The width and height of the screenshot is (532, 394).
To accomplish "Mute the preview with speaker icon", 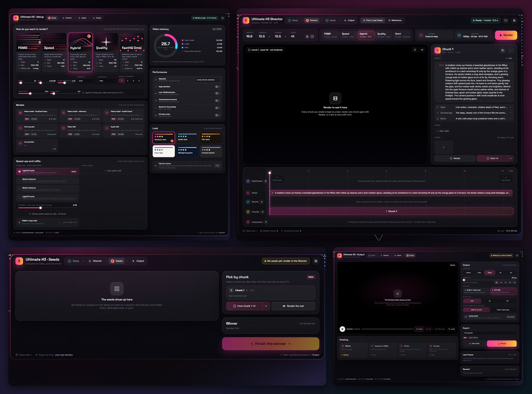I will (422, 50).
